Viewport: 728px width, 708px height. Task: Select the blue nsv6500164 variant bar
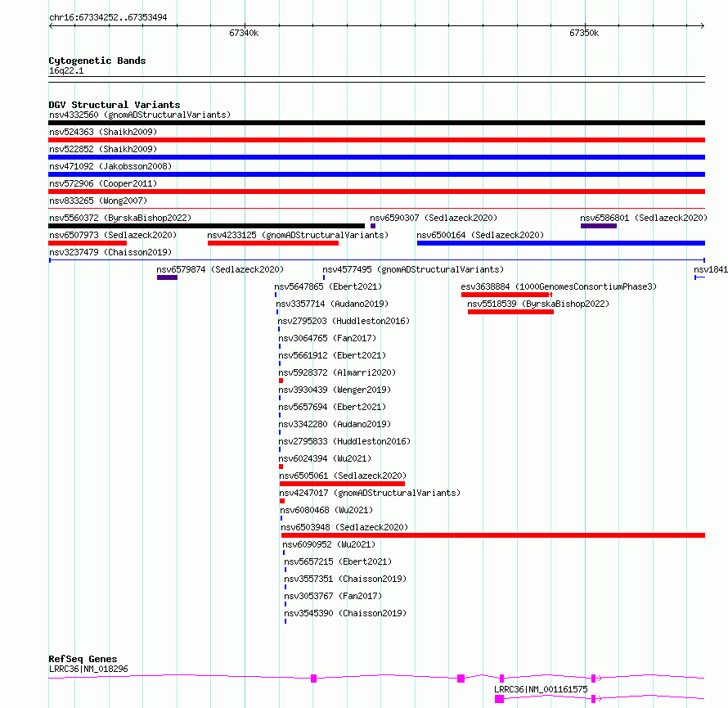point(561,243)
